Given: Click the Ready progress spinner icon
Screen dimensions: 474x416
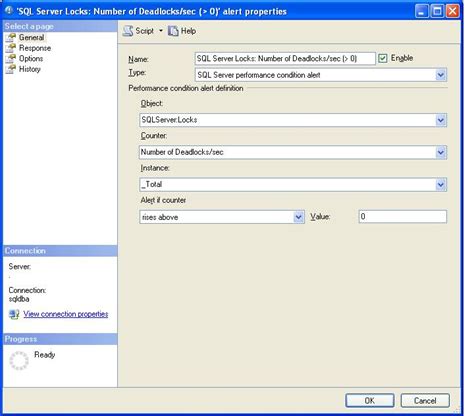Looking at the screenshot, I should coord(19,360).
